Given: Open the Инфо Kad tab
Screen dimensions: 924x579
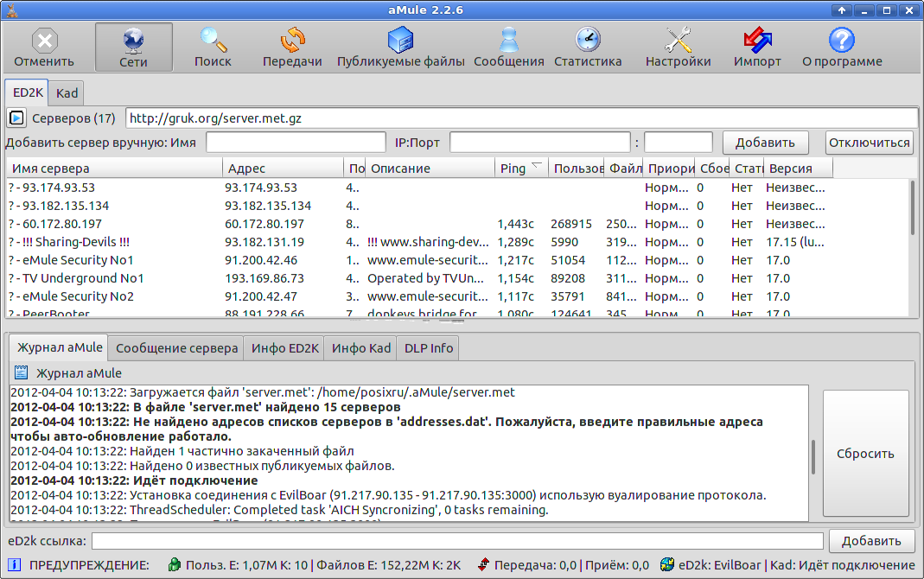Looking at the screenshot, I should point(361,348).
